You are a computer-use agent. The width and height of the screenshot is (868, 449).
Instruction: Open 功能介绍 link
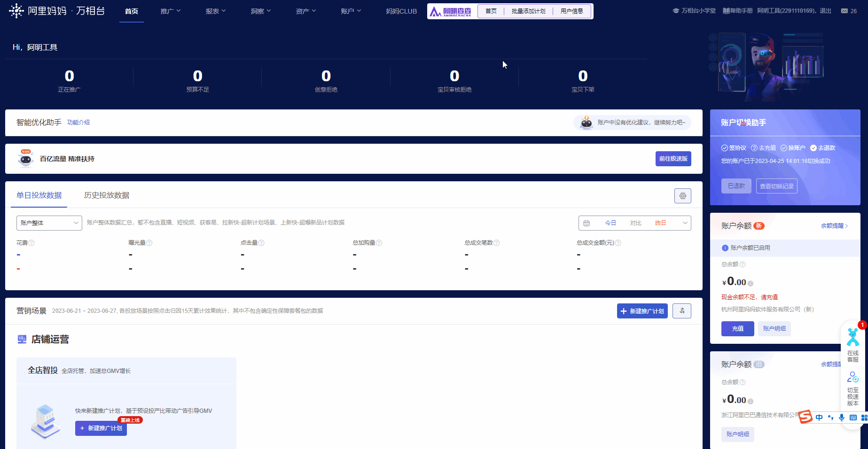[78, 123]
